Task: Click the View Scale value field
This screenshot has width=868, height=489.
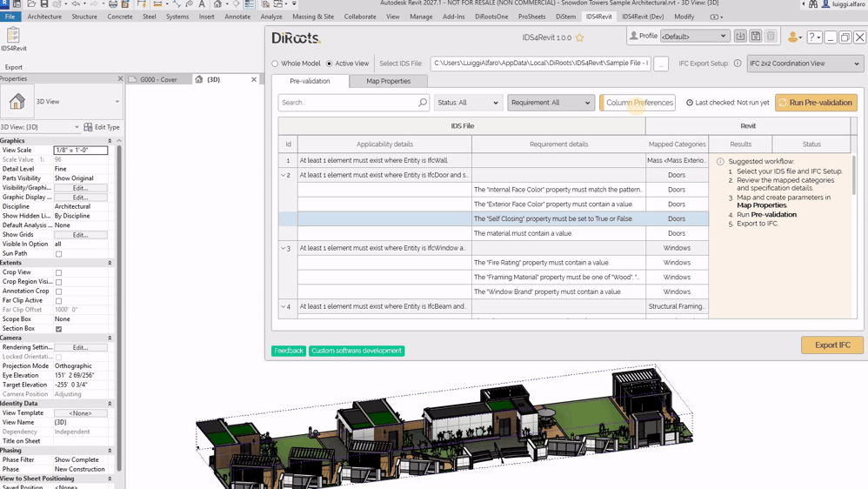Action: 81,150
